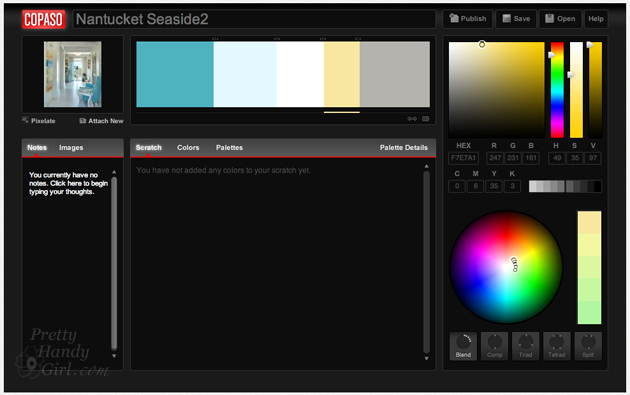Click the M value field
630x395 pixels.
point(476,186)
